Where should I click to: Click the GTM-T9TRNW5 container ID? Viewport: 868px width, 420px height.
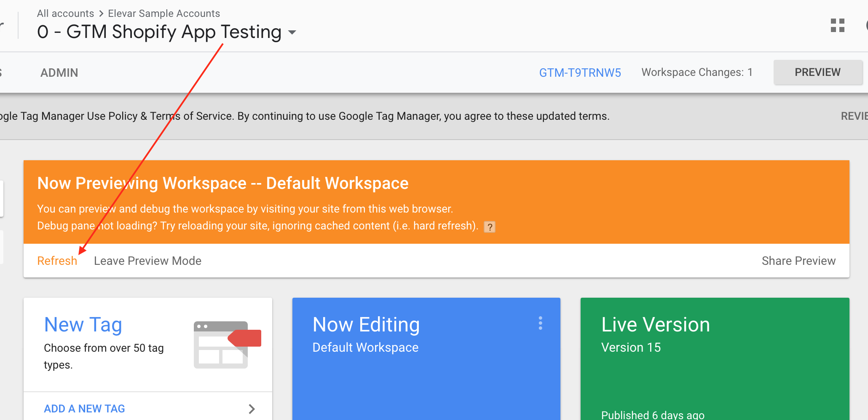click(x=580, y=73)
